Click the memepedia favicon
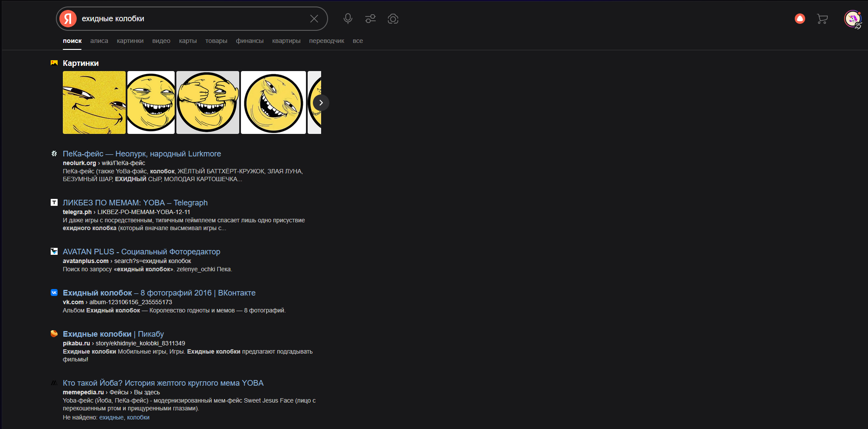 click(54, 383)
